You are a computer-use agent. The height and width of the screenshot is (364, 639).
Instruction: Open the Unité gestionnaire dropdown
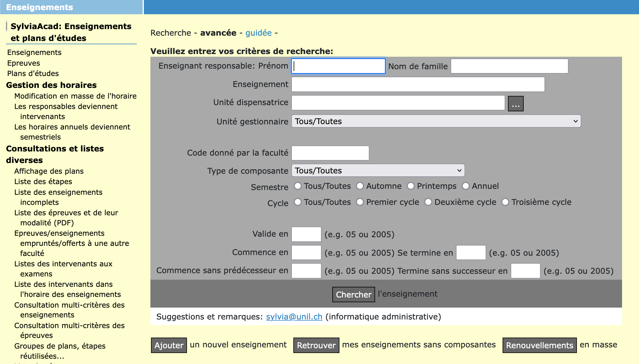[x=436, y=121]
